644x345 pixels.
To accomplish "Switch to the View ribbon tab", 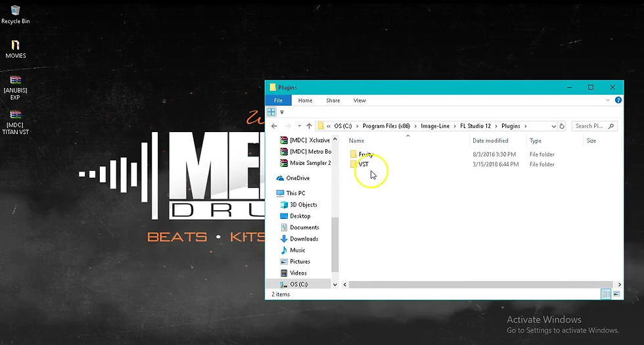I will [359, 100].
